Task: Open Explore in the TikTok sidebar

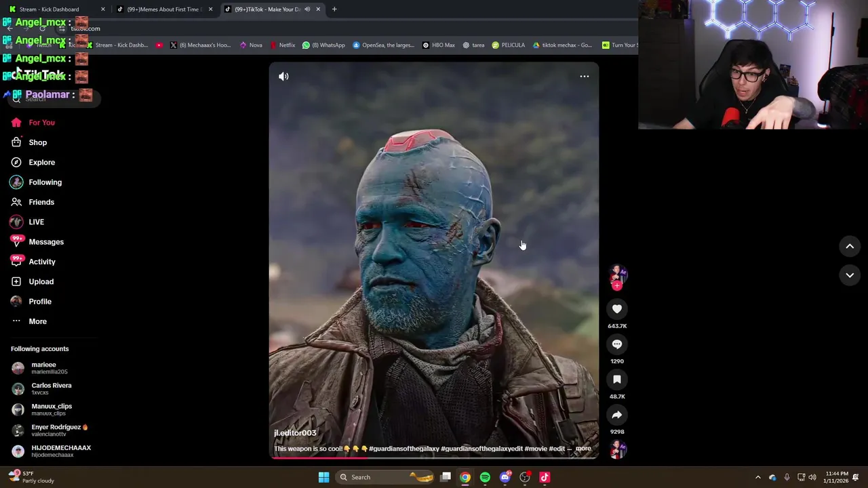Action: tap(33, 163)
